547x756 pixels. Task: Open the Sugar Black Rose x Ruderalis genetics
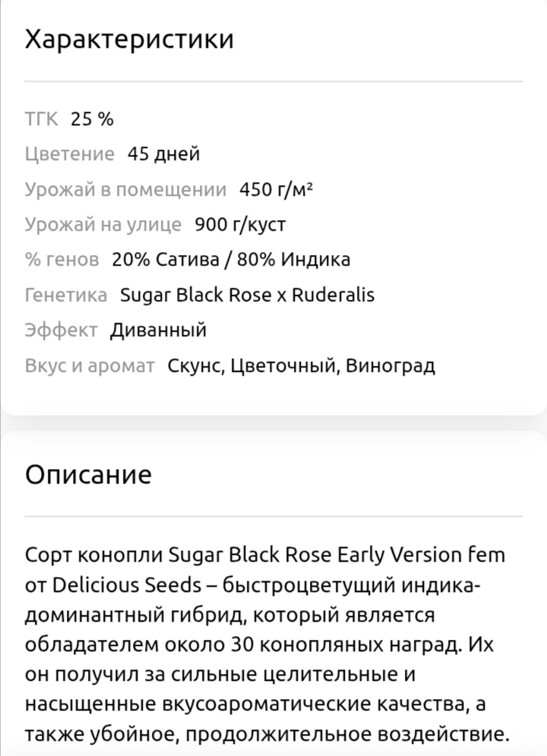(x=247, y=295)
